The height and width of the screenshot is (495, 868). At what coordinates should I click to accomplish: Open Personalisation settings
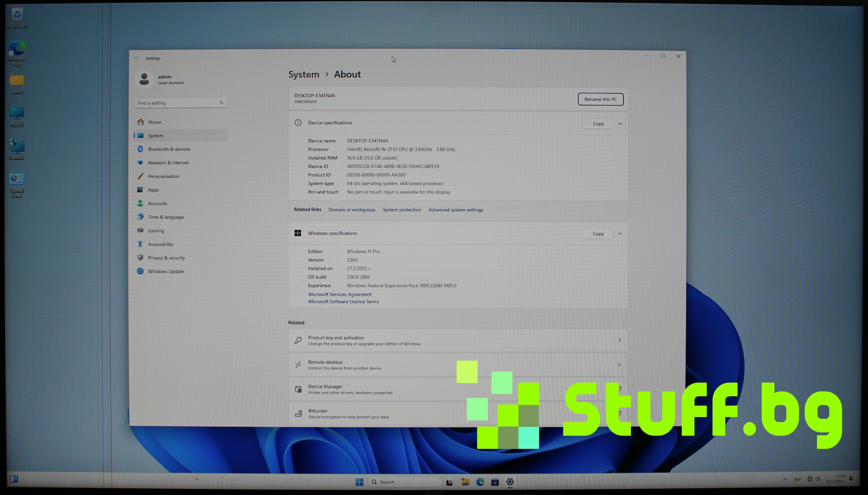click(180, 176)
